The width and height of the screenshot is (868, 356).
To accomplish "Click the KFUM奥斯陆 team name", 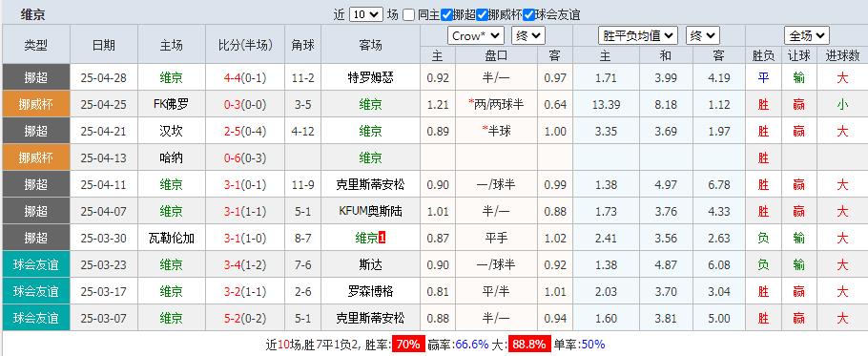I will pos(370,212).
